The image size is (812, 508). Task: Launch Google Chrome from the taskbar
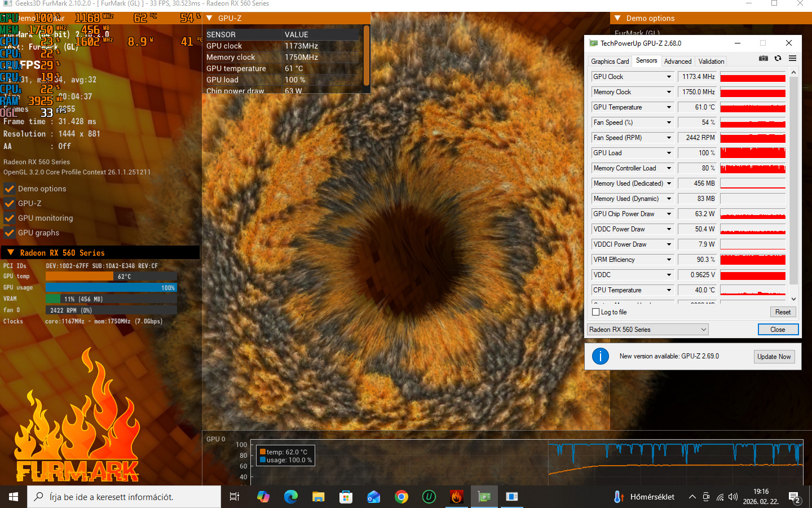click(401, 497)
